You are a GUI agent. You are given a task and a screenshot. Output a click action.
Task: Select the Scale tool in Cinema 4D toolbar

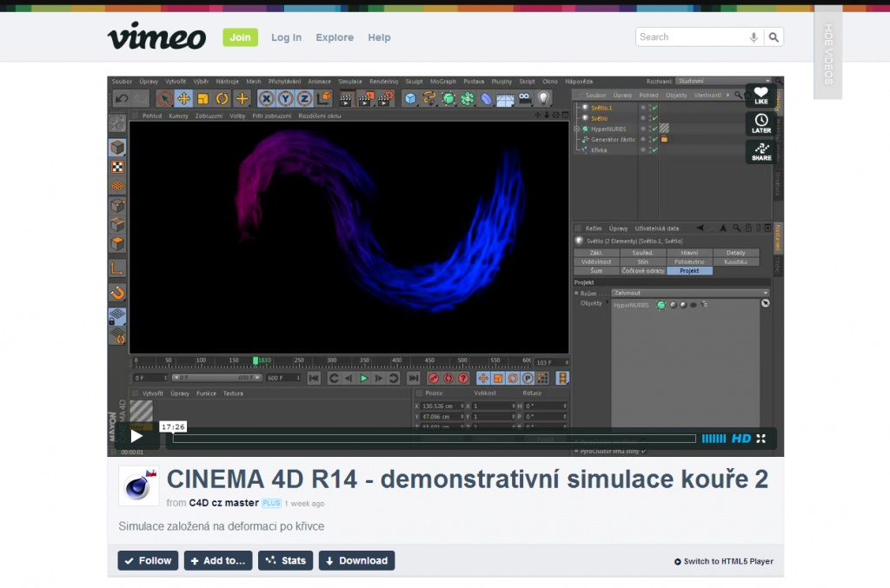203,99
